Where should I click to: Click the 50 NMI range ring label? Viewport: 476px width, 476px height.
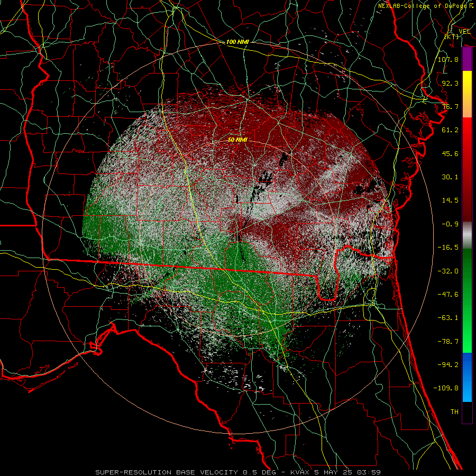[237, 140]
